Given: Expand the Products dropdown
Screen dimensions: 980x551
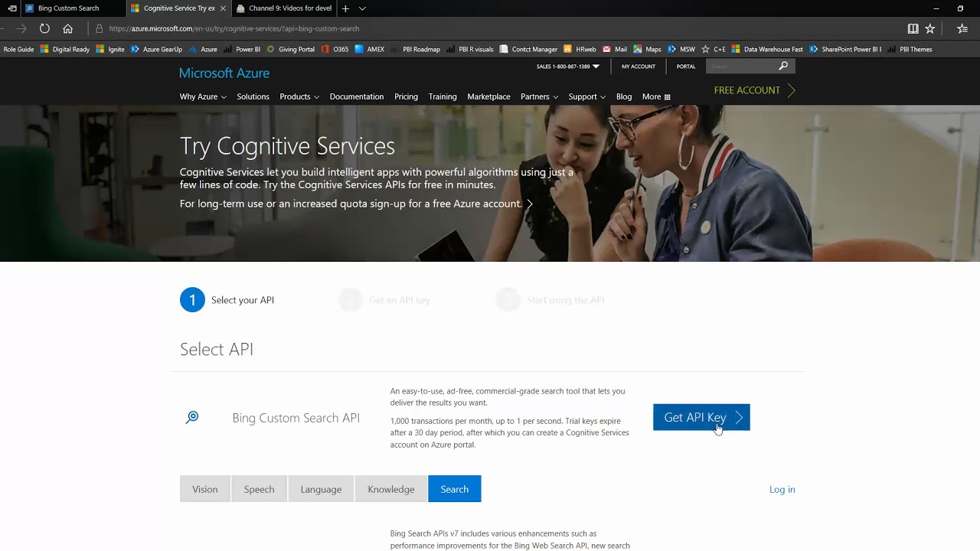Looking at the screenshot, I should click(299, 97).
